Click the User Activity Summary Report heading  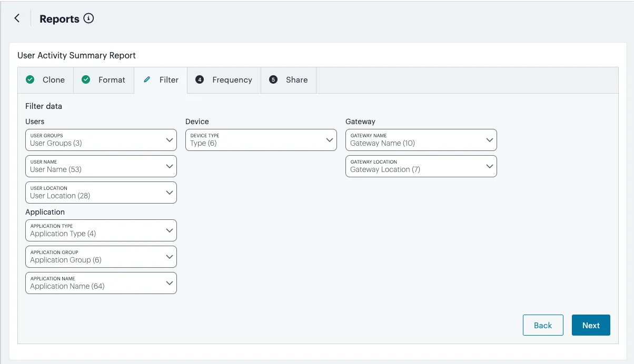point(77,55)
